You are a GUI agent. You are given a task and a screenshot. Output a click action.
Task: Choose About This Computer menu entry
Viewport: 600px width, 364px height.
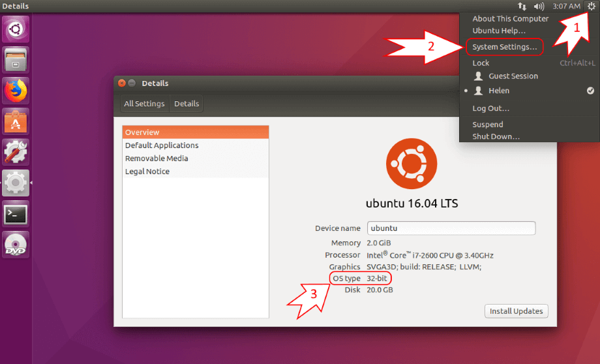coord(510,19)
